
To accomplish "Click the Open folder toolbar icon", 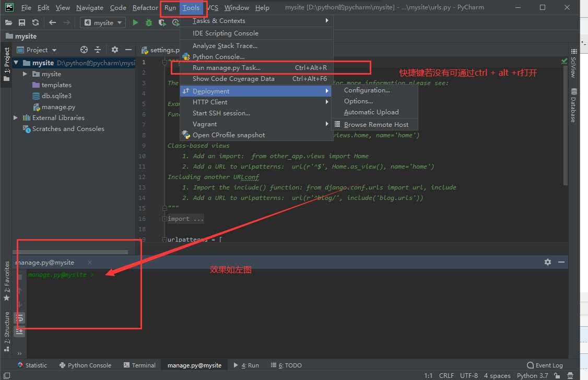I will pyautogui.click(x=8, y=23).
